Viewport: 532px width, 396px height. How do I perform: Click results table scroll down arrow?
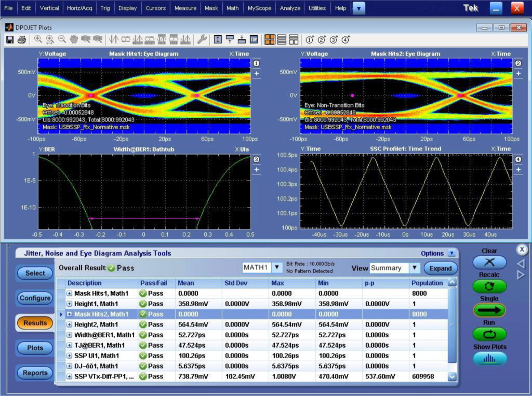tap(452, 376)
